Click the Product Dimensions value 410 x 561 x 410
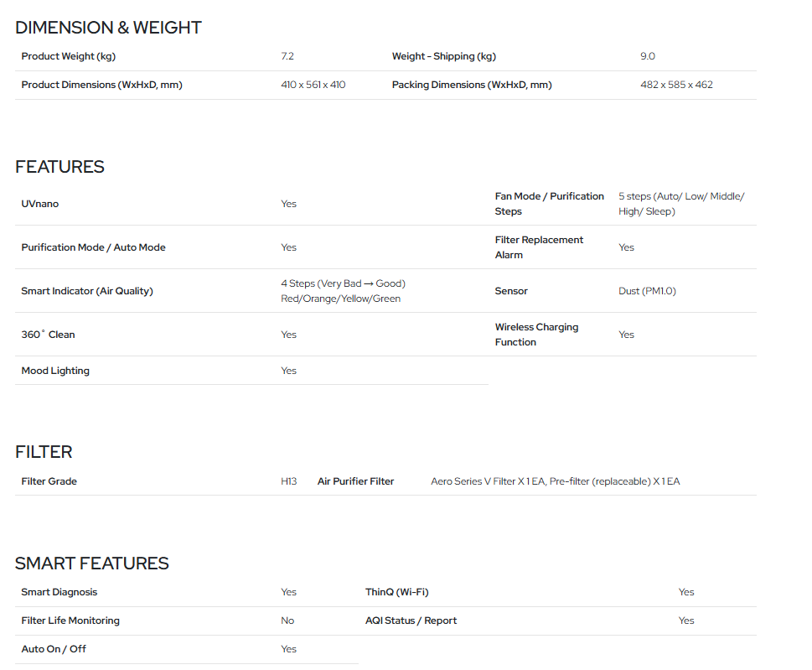812x670 pixels. click(313, 85)
